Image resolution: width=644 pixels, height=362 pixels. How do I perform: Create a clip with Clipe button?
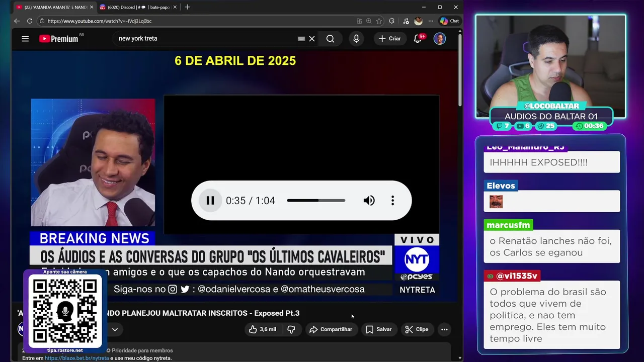click(417, 329)
